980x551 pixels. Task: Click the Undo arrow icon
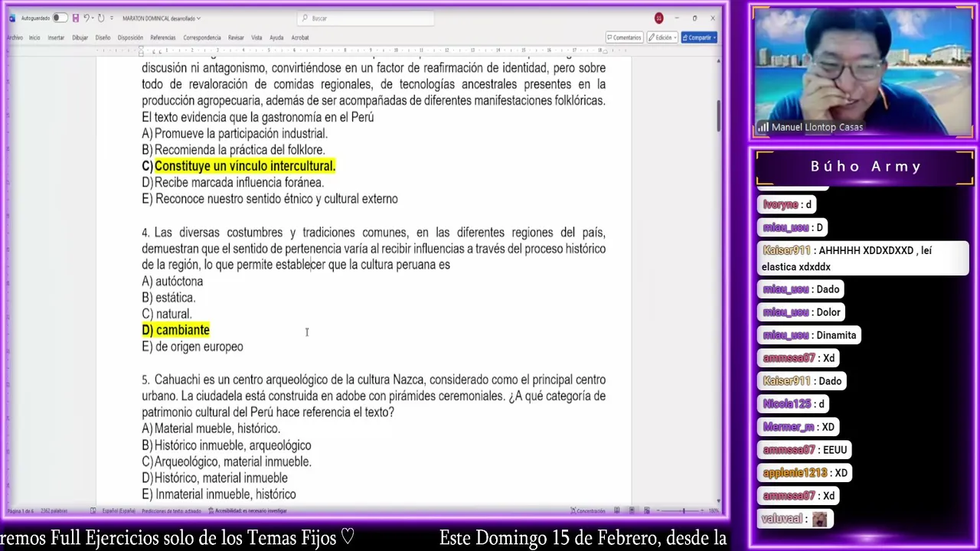[87, 18]
